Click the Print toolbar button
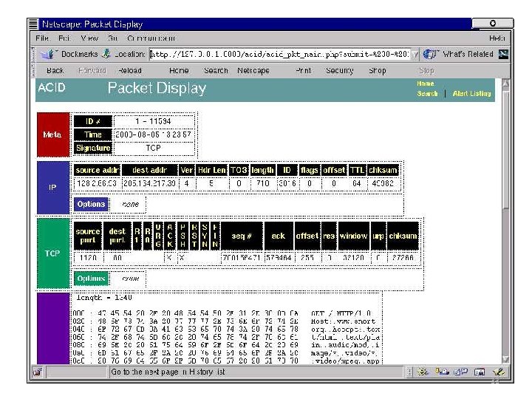532x399 pixels. coord(303,71)
